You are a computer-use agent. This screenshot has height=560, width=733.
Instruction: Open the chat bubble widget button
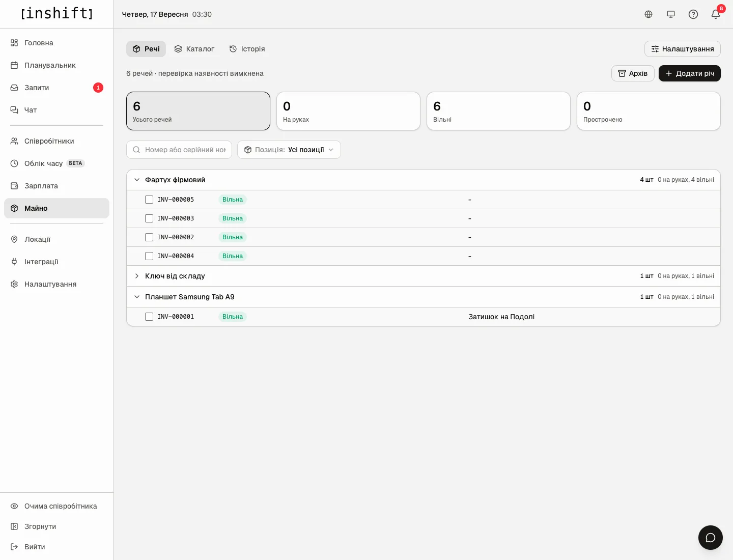click(711, 538)
